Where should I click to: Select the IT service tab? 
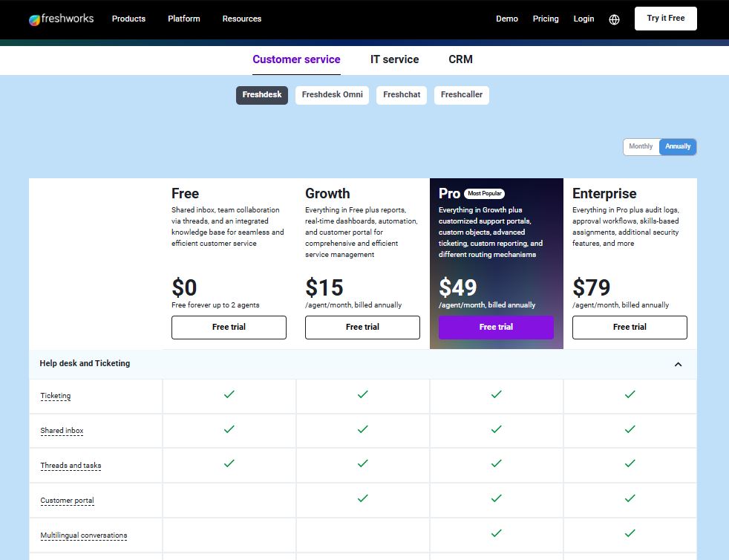pos(394,59)
